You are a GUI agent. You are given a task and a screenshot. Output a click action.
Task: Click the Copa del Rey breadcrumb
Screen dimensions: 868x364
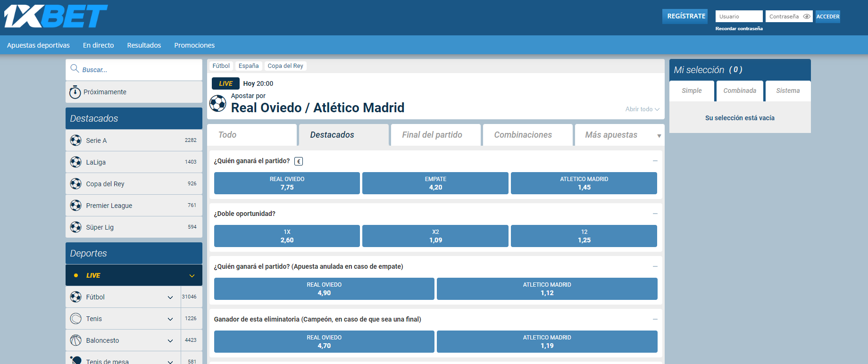pos(285,66)
